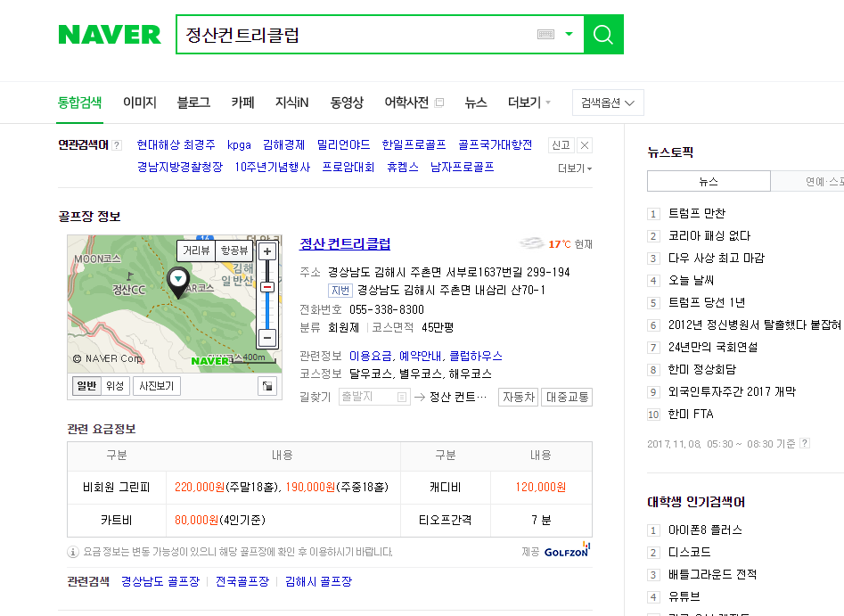The image size is (844, 616).
Task: Zoom out on the map with minus icon
Action: pyautogui.click(x=266, y=337)
